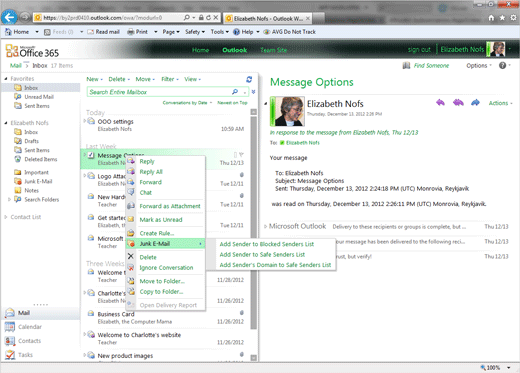Click the sign out link
The image size is (520, 373).
(419, 50)
